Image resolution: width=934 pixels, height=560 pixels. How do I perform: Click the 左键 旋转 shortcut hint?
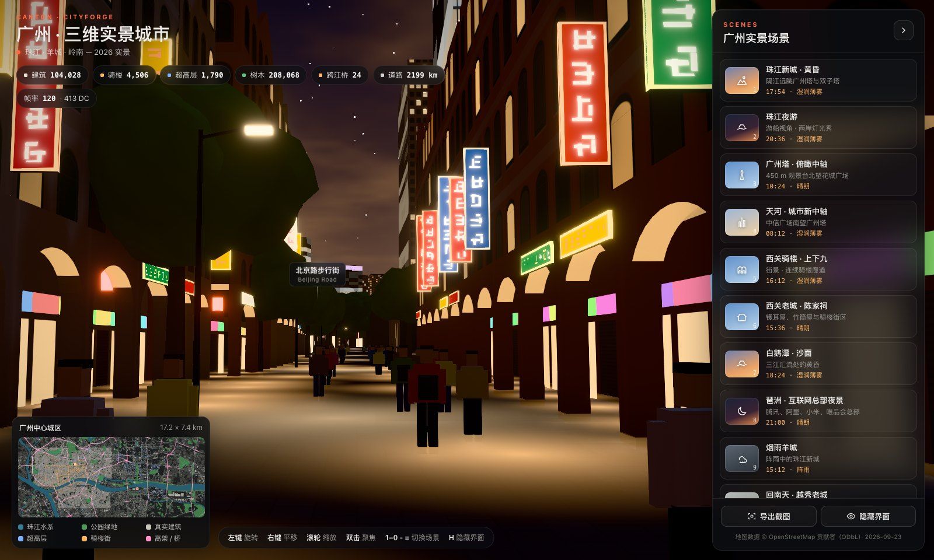coord(243,538)
